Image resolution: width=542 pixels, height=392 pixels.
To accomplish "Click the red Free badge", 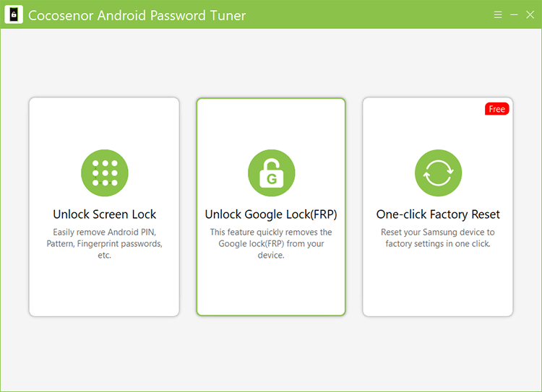I will tap(496, 109).
